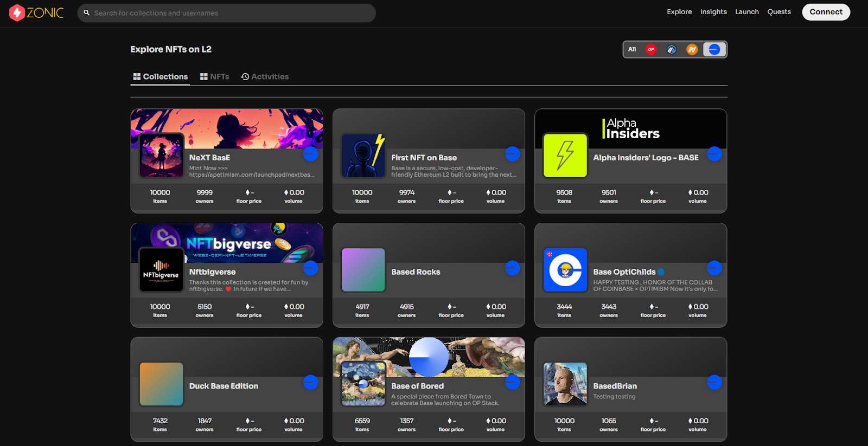Click the Base badge on Base of Bored
Screen dimensions: 868x446
[x=513, y=383]
